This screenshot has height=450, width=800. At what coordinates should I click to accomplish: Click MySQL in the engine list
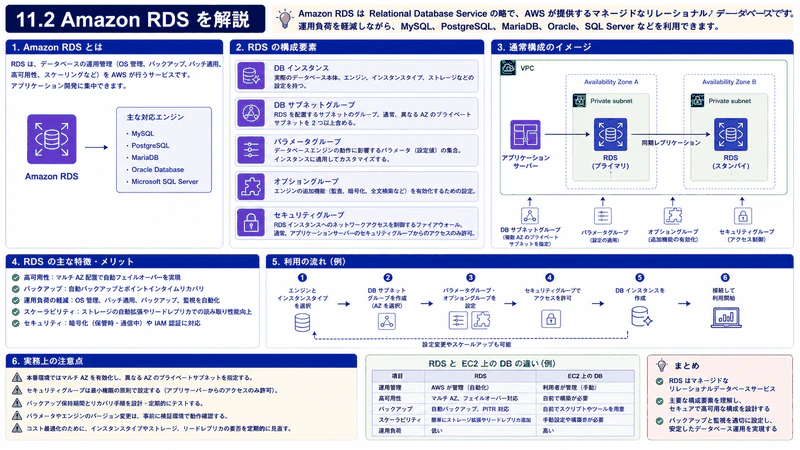pyautogui.click(x=142, y=133)
